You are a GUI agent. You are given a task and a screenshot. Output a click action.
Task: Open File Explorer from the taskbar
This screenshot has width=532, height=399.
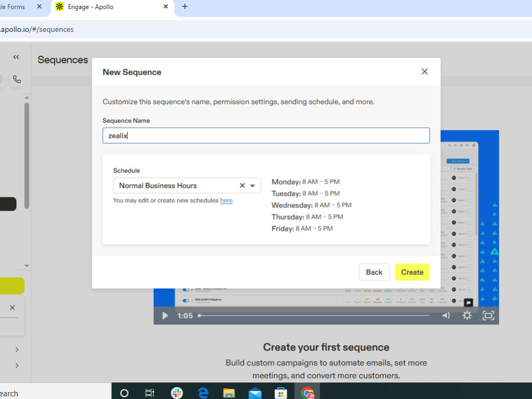229,393
